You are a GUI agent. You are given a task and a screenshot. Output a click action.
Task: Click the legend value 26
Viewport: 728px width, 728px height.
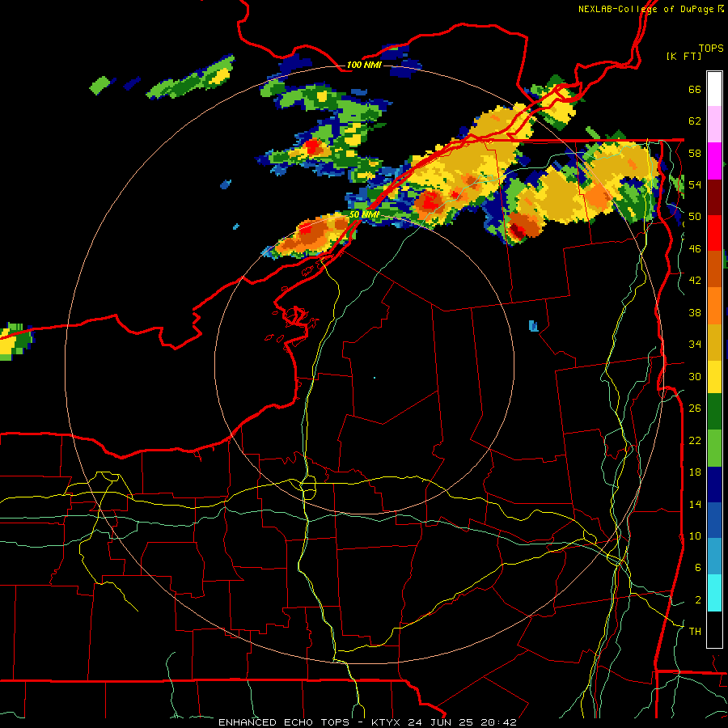click(695, 408)
